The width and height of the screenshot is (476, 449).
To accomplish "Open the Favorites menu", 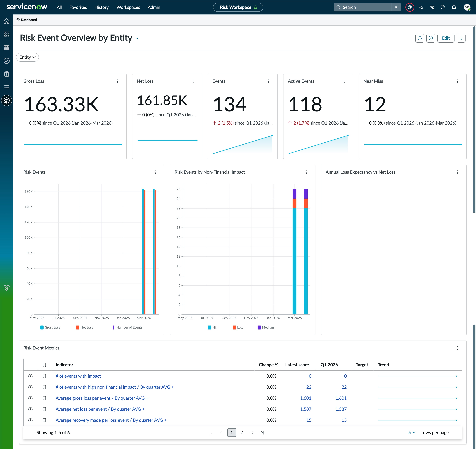I will pos(78,7).
